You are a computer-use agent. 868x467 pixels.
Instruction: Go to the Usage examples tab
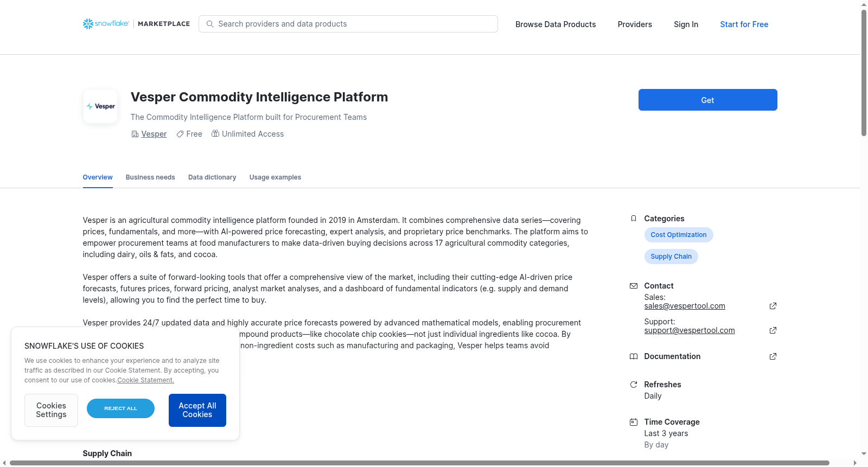[x=275, y=177]
